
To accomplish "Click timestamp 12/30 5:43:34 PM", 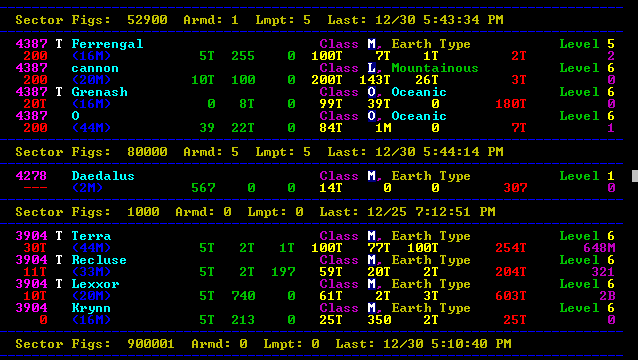I will coord(439,20).
